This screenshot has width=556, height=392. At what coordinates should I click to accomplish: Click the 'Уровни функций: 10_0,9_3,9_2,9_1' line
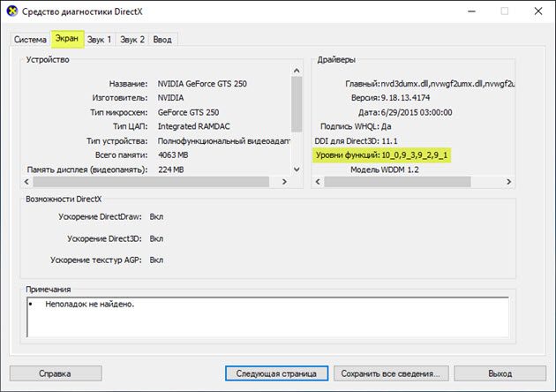point(382,155)
